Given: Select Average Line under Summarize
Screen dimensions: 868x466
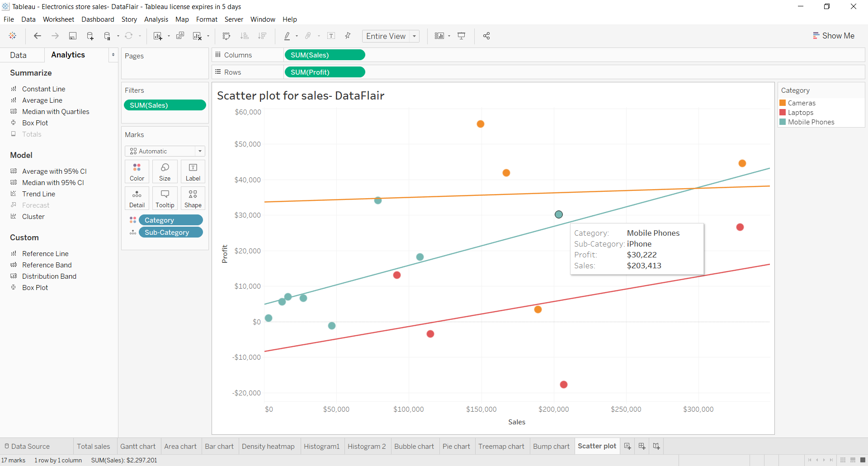Looking at the screenshot, I should [42, 100].
